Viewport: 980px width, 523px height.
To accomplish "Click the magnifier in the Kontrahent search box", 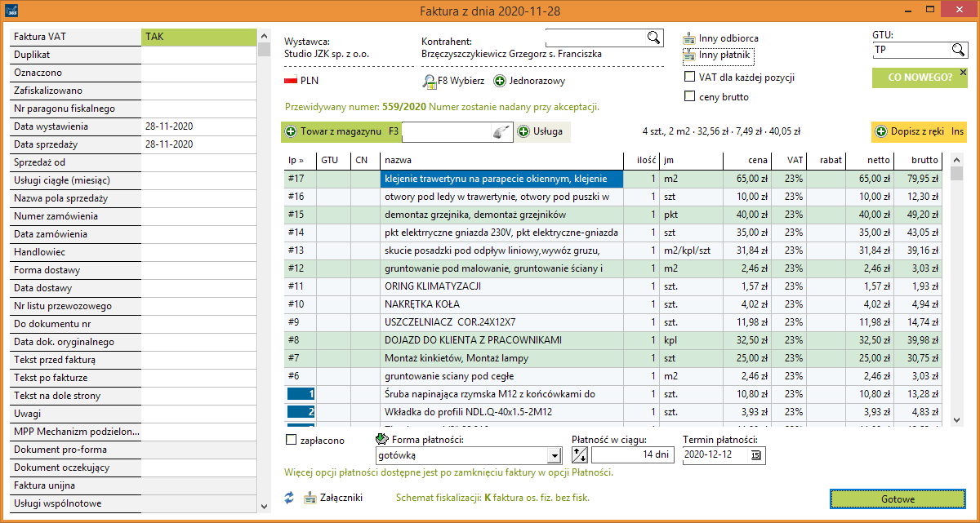I will (653, 38).
